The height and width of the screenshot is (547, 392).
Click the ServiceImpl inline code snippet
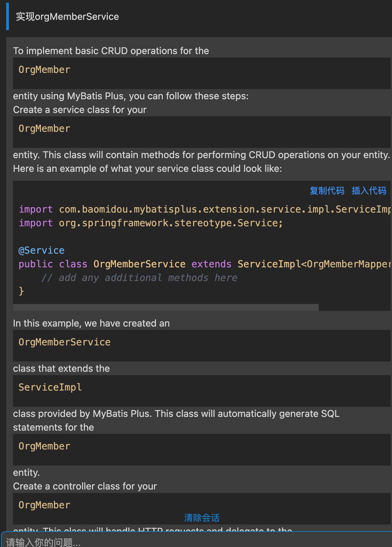pyautogui.click(x=50, y=387)
